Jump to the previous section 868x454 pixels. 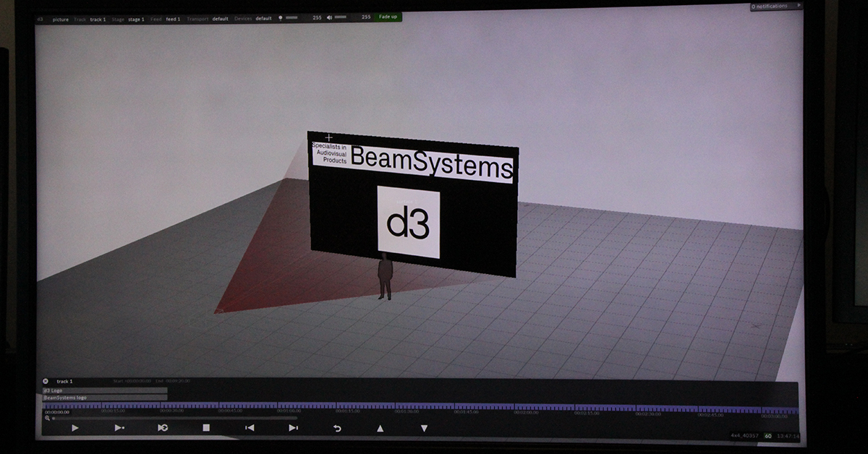(x=250, y=428)
